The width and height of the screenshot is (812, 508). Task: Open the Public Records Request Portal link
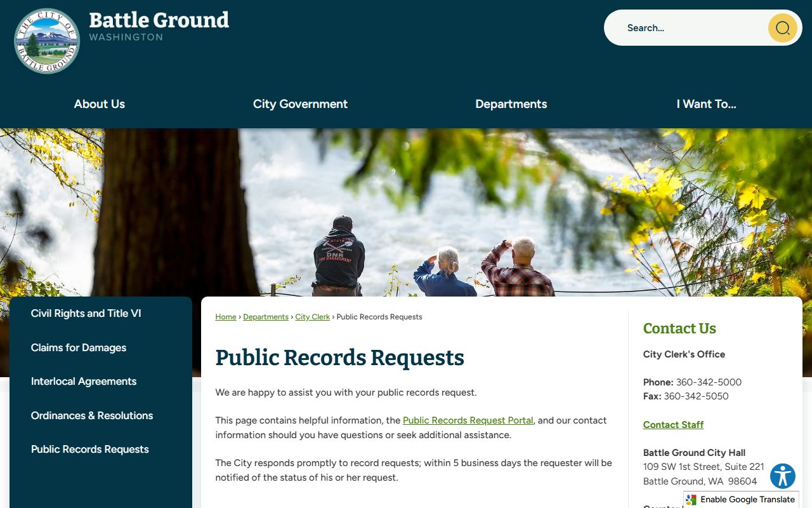pos(468,420)
